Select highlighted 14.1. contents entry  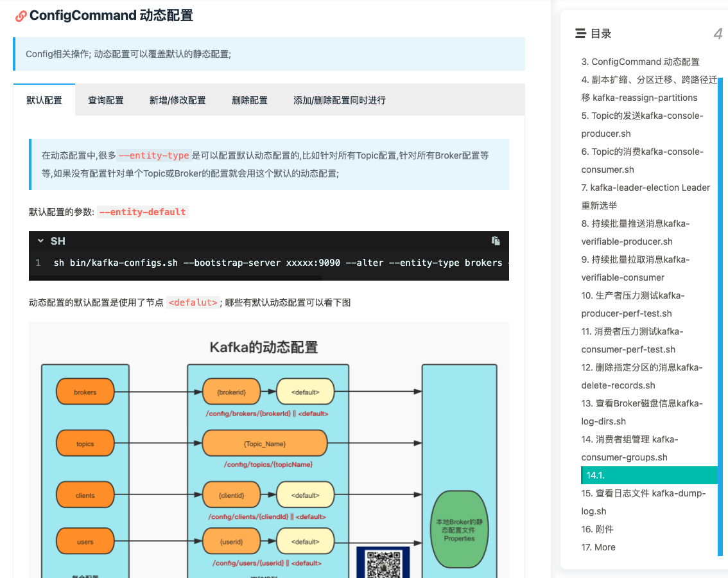click(x=649, y=475)
